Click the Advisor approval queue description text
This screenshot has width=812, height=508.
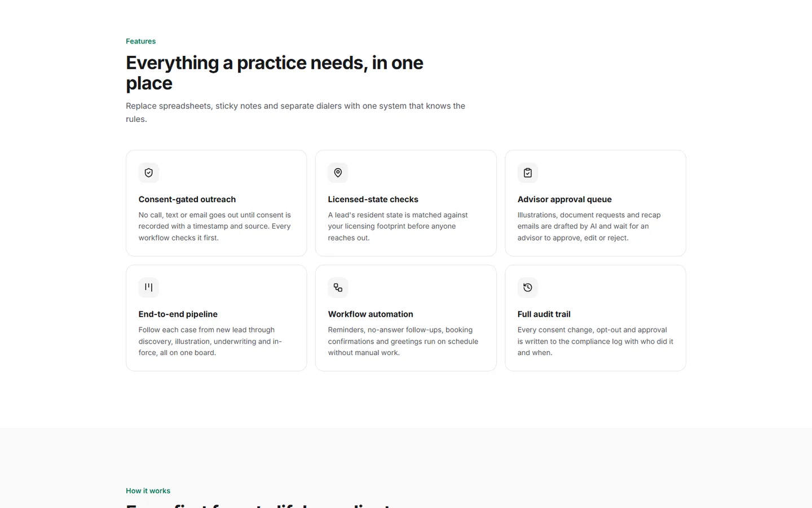click(589, 226)
